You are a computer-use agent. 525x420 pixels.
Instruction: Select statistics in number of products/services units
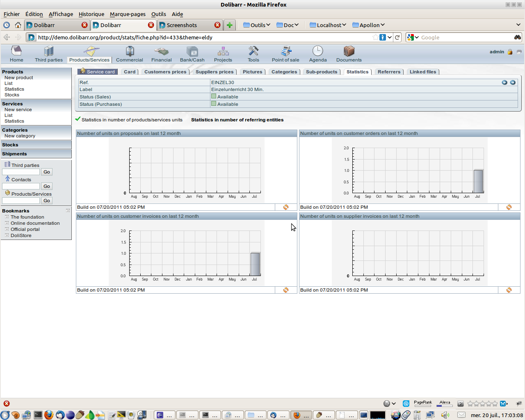(x=132, y=120)
